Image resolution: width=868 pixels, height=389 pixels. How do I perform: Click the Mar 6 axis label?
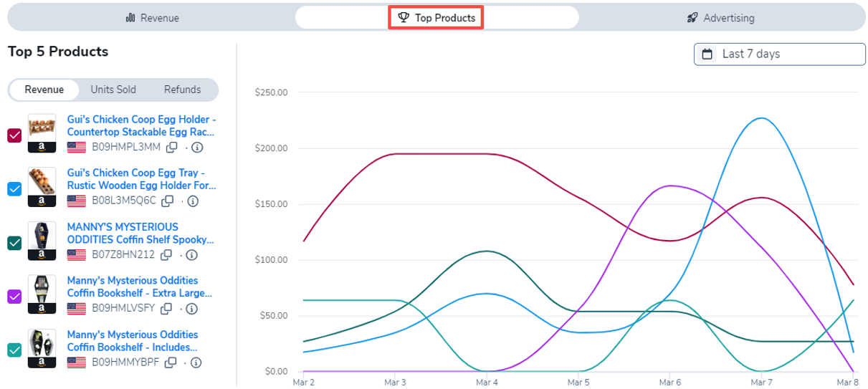tap(669, 382)
